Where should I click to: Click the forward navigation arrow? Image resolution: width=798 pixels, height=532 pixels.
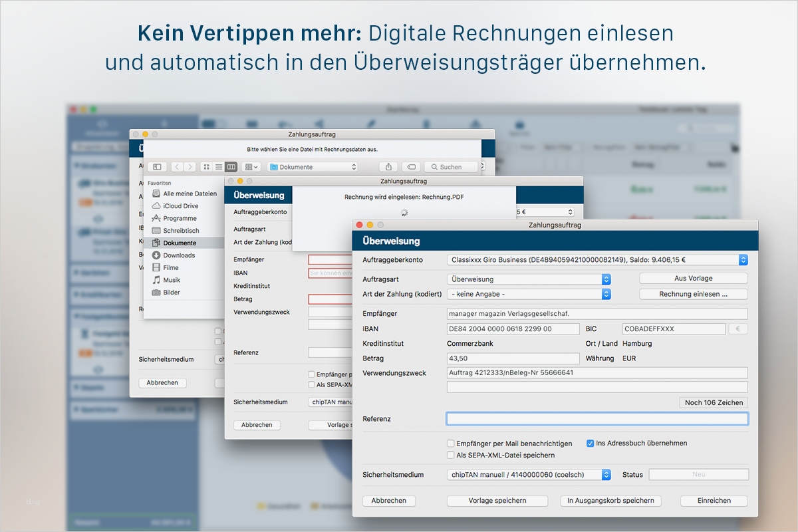click(192, 167)
